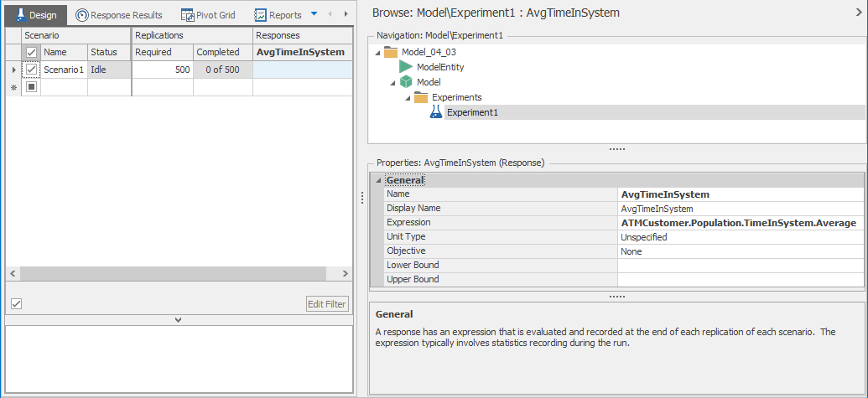Collapse the Model_04_03 tree node
The image size is (868, 398).
point(377,53)
